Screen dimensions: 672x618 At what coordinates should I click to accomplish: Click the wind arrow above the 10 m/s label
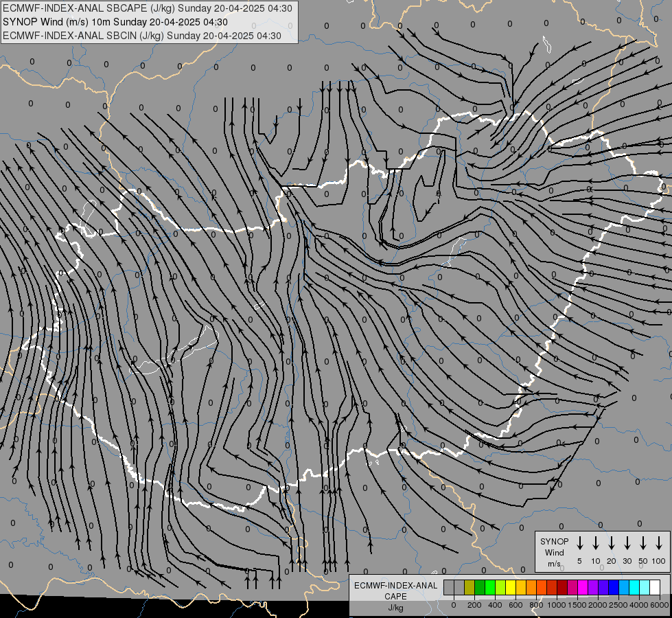tap(595, 542)
